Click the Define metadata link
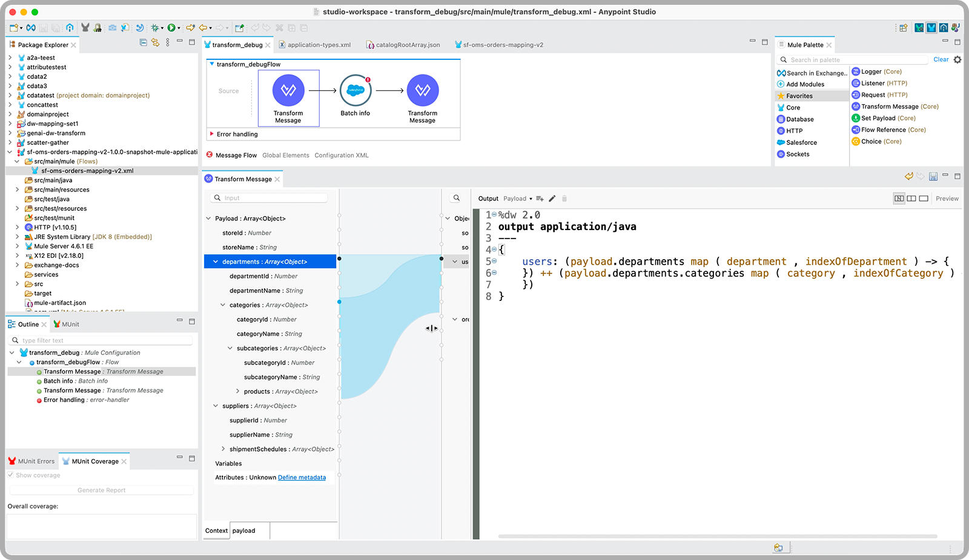Screen dimensions: 969x560 tap(302, 478)
